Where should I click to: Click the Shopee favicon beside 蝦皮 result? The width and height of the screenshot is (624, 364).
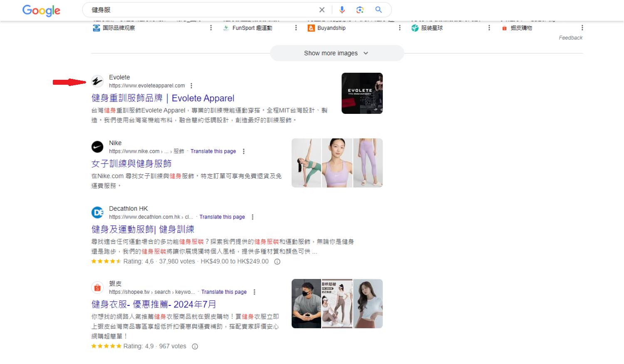click(x=97, y=287)
